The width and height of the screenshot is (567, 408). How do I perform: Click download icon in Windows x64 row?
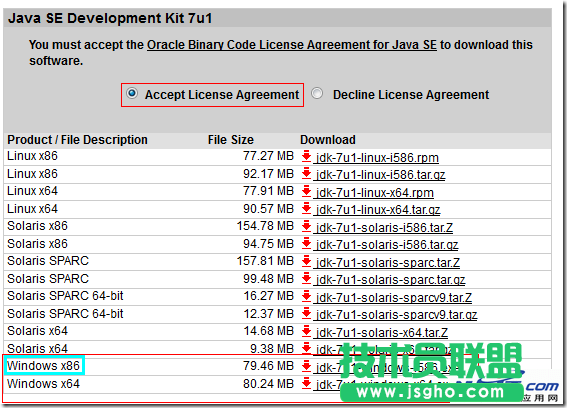tap(306, 383)
